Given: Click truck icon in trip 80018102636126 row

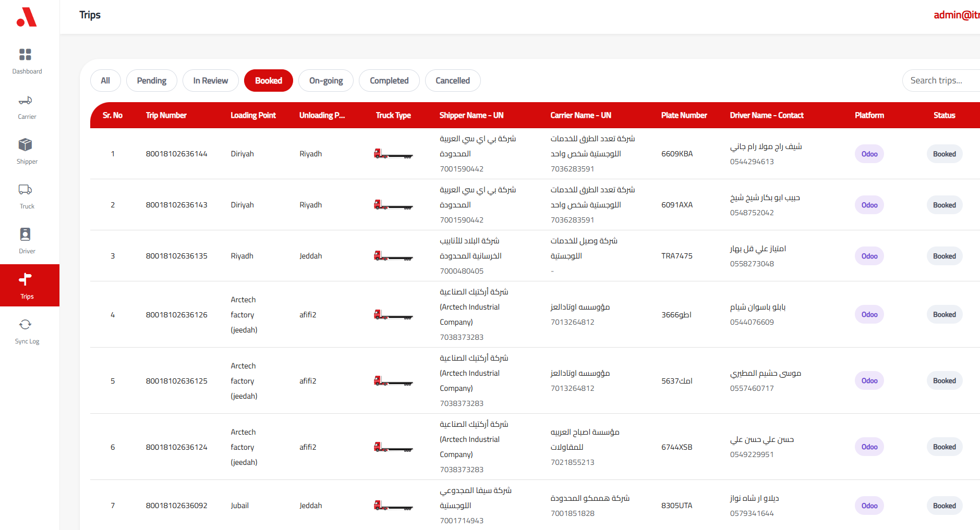Looking at the screenshot, I should coord(393,315).
